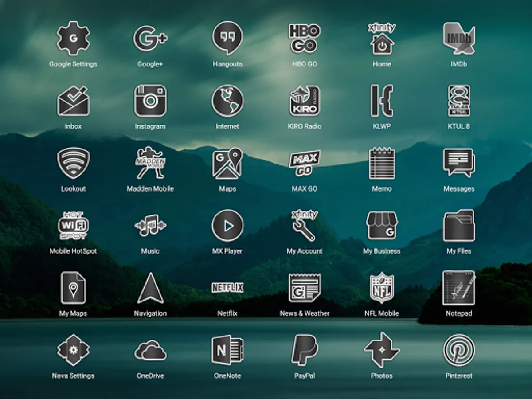
Task: Tap the "Pinterest" label text
Action: coord(459,376)
